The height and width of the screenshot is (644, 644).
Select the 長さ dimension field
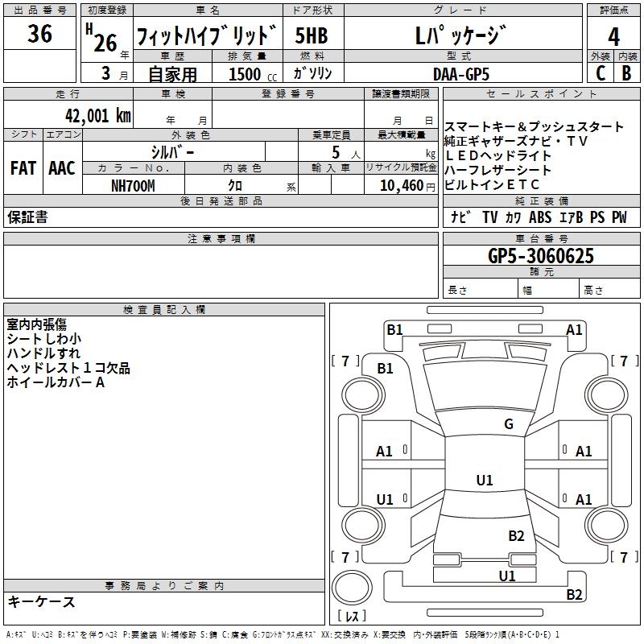480,290
